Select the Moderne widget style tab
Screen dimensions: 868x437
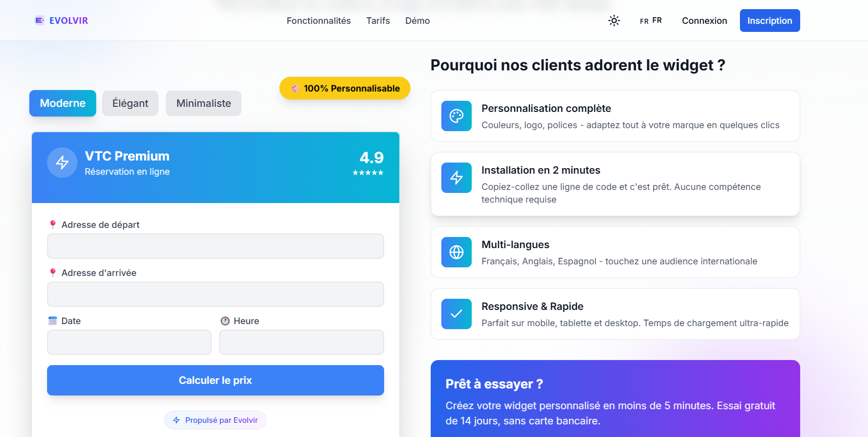point(63,103)
